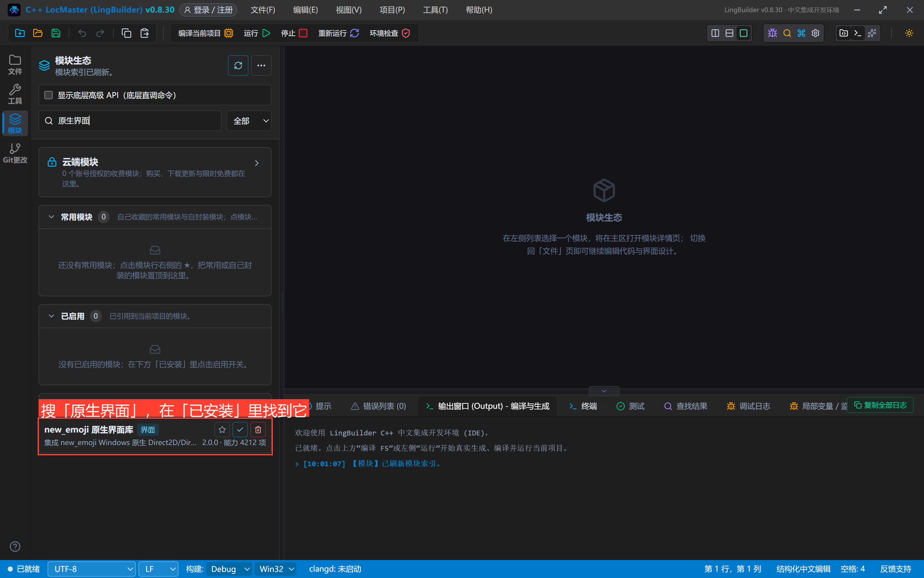Open the 工具(T) menu

click(435, 10)
